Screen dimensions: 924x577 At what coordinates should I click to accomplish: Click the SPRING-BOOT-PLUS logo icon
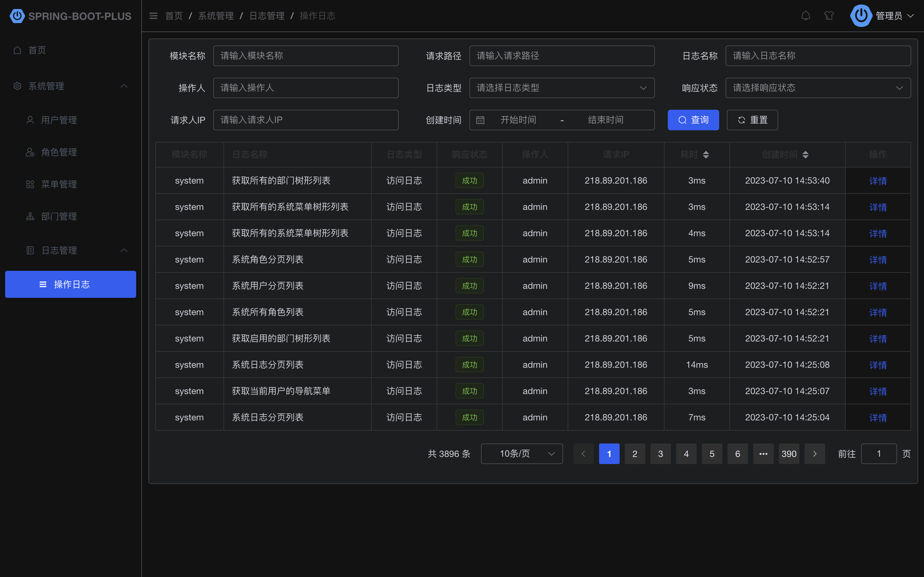click(x=17, y=16)
